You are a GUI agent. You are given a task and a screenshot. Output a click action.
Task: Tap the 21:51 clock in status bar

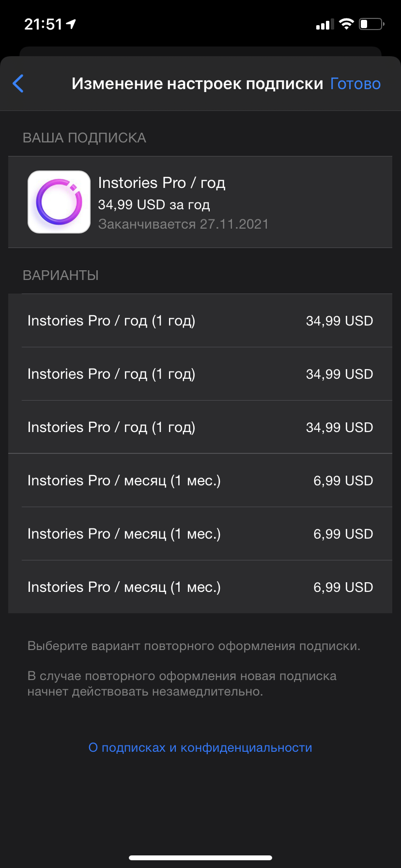[x=44, y=24]
